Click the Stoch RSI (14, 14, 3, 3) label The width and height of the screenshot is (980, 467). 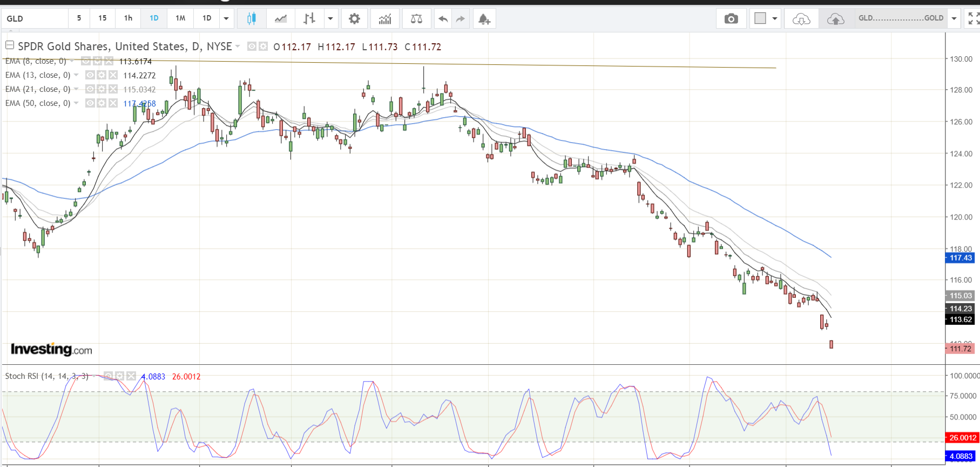46,376
